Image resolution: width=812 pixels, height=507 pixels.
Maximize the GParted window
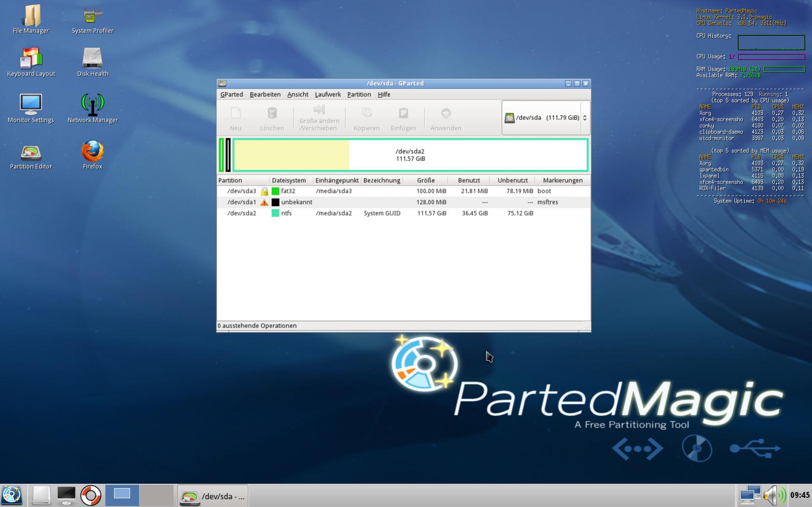point(577,83)
